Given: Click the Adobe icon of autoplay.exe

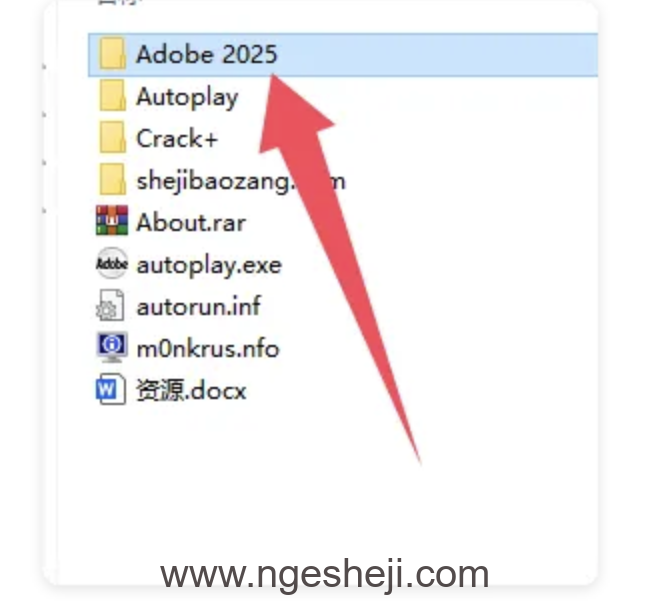Looking at the screenshot, I should (112, 263).
